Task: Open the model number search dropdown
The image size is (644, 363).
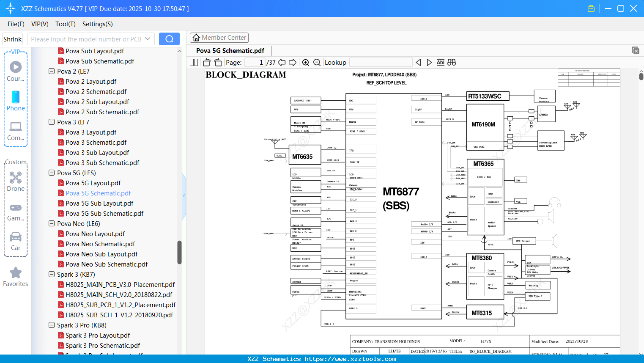Action: [148, 38]
